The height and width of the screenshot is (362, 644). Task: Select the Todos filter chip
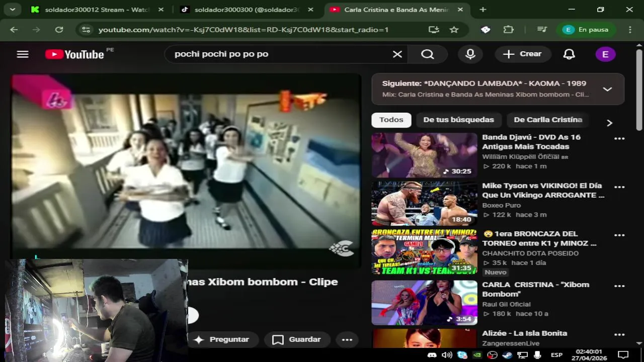[x=391, y=120]
